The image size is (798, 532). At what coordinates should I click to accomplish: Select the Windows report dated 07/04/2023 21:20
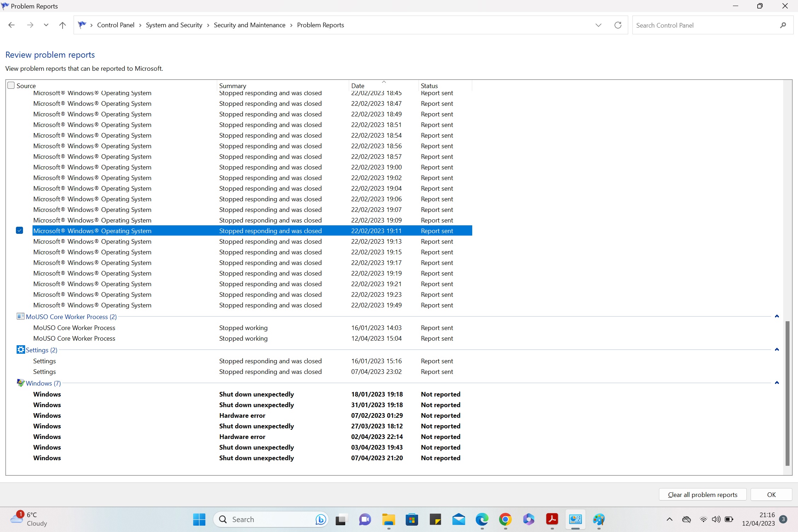pyautogui.click(x=252, y=458)
